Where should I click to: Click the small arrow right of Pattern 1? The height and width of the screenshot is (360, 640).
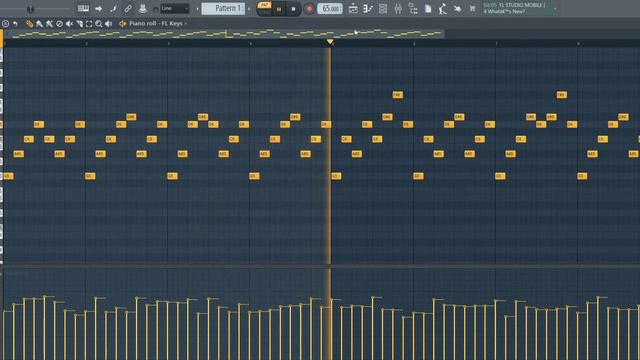(249, 9)
